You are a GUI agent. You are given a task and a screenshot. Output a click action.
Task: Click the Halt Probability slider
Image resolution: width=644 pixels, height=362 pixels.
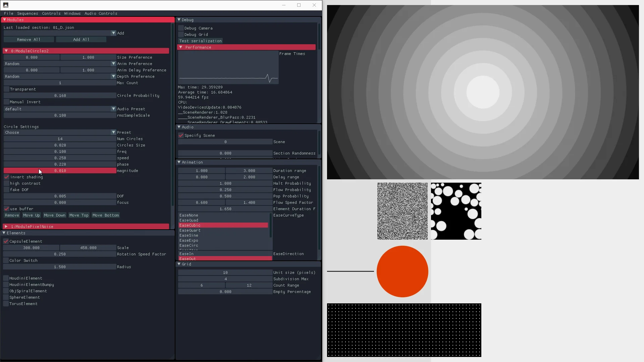click(x=225, y=183)
